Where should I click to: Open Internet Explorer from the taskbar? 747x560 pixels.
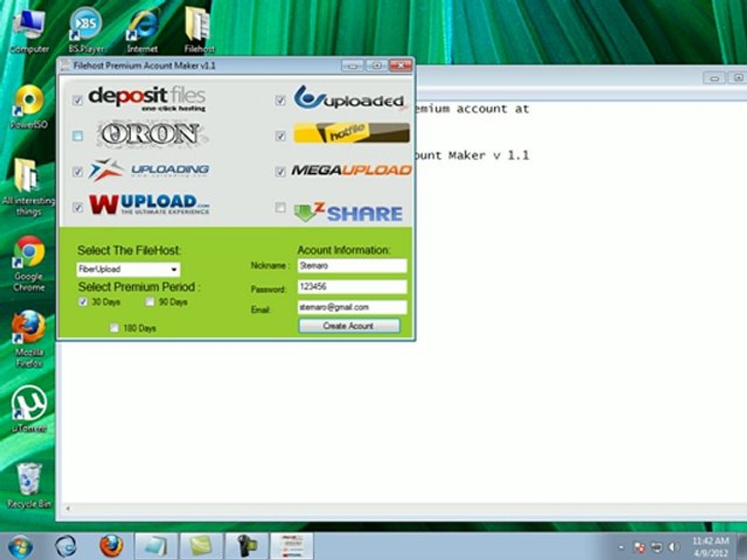coord(66,547)
